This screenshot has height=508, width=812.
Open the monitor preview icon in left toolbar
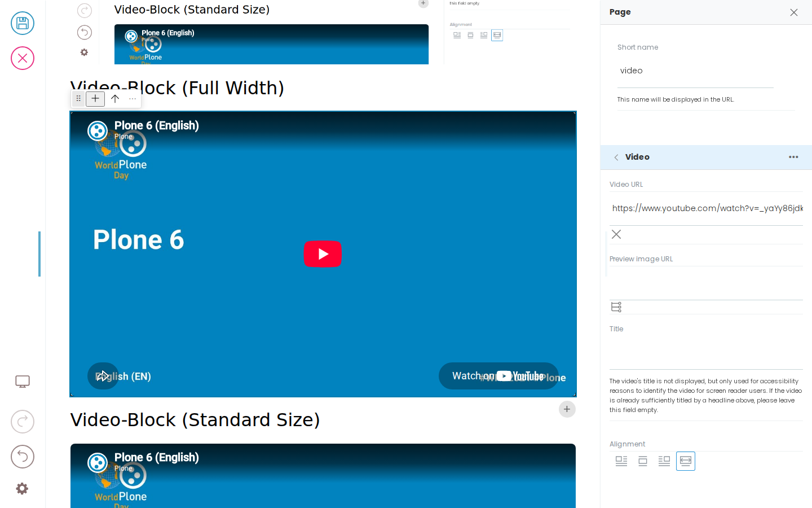coord(23,382)
